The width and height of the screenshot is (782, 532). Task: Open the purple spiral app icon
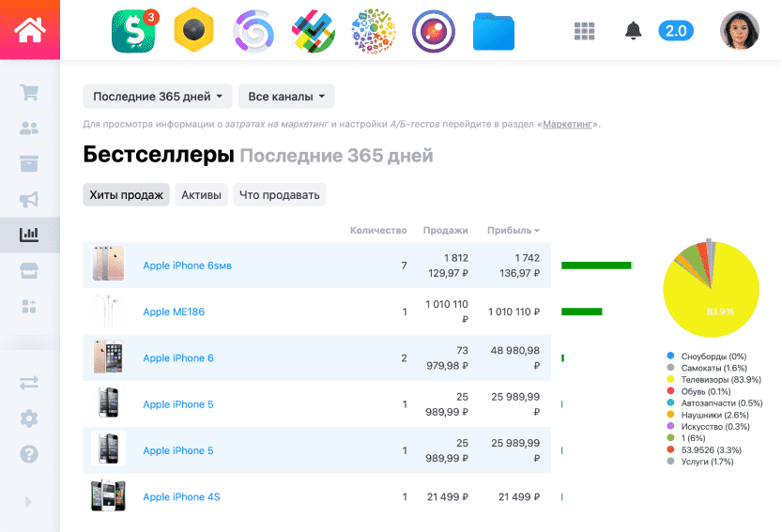click(x=253, y=31)
